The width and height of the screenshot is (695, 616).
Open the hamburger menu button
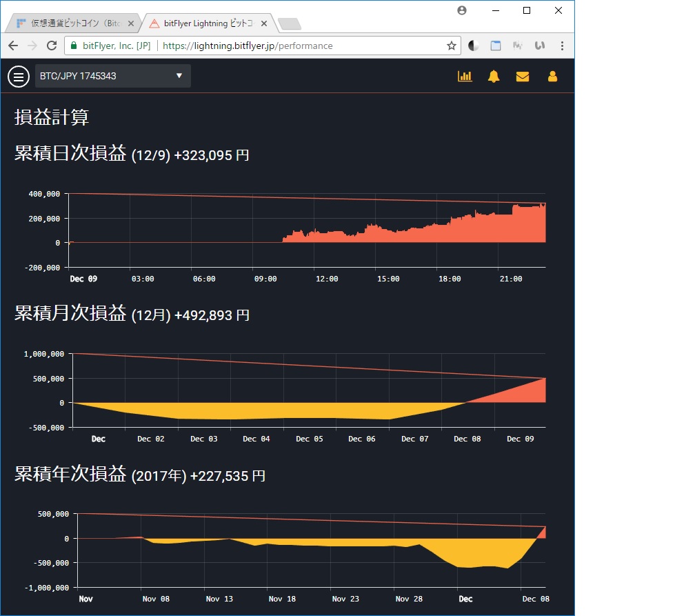coord(19,77)
